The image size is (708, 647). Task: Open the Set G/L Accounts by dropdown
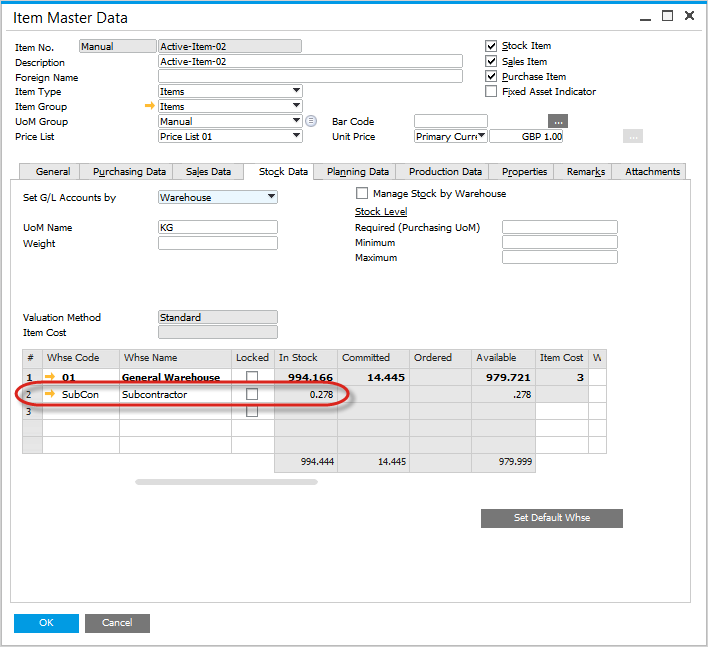pyautogui.click(x=271, y=198)
